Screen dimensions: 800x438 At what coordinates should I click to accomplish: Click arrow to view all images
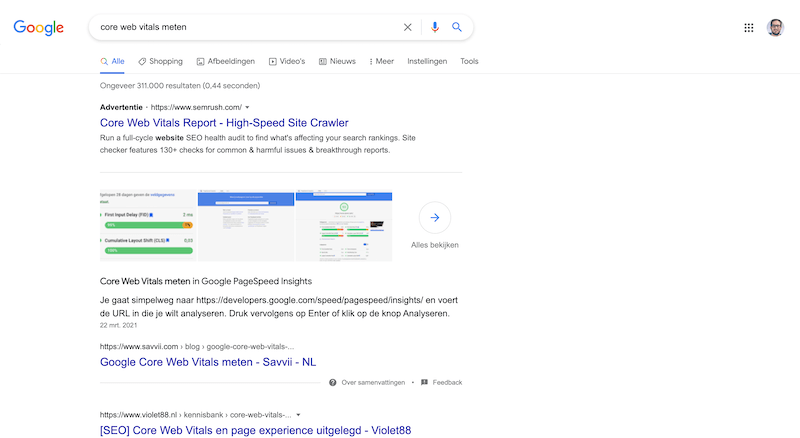(x=435, y=217)
